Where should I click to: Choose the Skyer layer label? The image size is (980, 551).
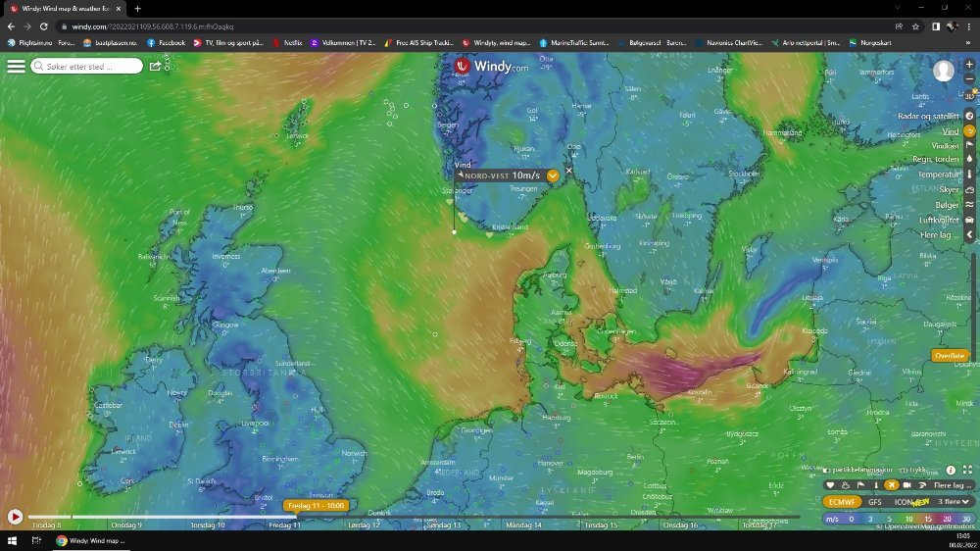coord(949,189)
